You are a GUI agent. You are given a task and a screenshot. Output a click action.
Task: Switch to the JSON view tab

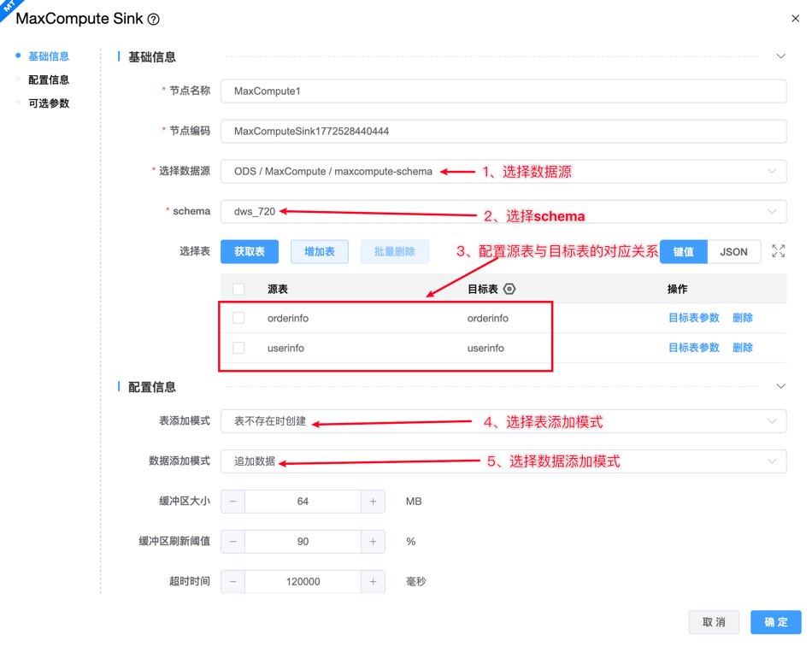733,252
